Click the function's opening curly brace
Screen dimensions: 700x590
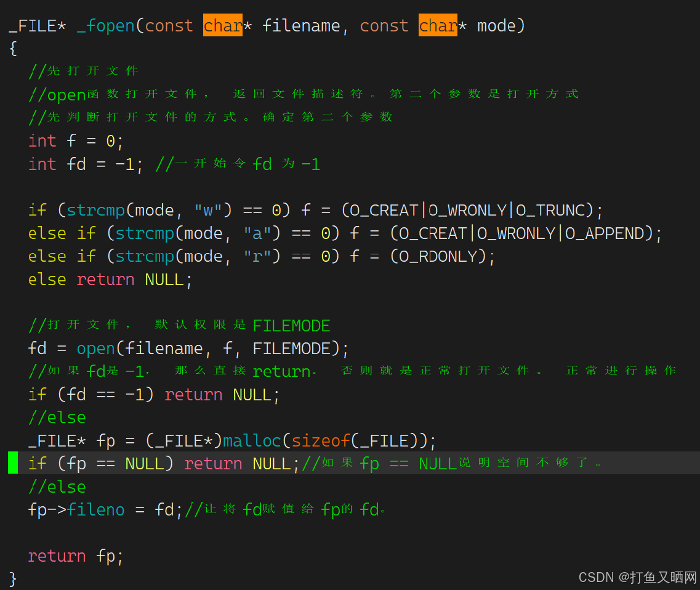(13, 49)
